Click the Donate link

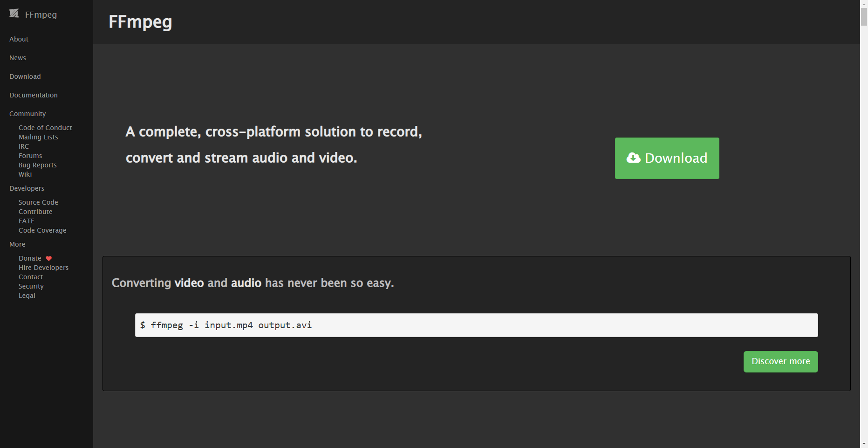tap(30, 258)
